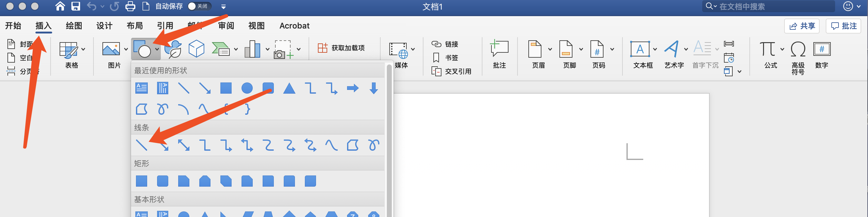Redo the last action

tap(115, 6)
